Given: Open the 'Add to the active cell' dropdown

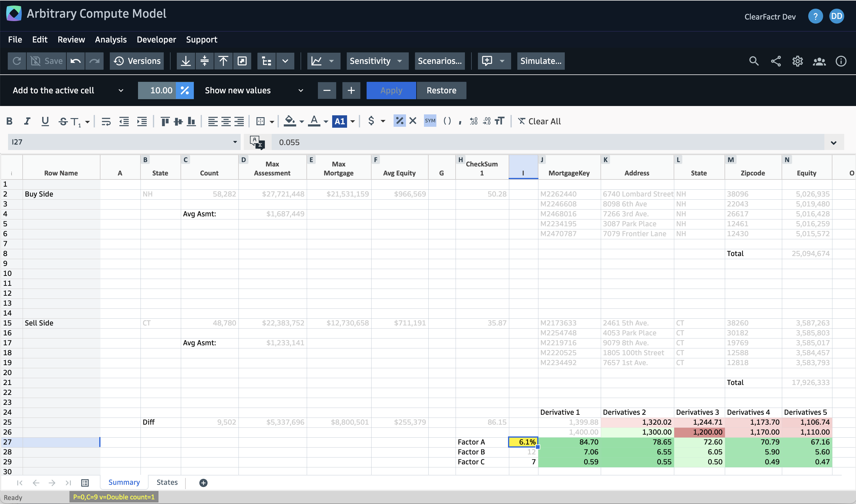Looking at the screenshot, I should coord(68,90).
